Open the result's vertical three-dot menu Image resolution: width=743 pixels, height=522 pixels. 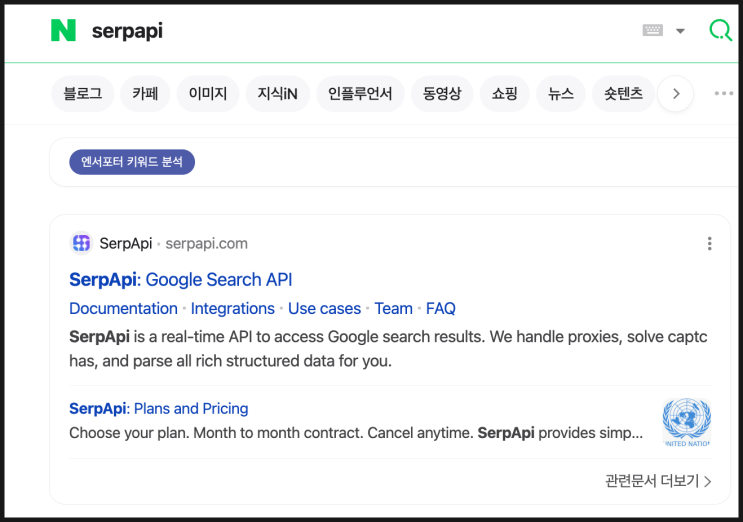[x=709, y=243]
